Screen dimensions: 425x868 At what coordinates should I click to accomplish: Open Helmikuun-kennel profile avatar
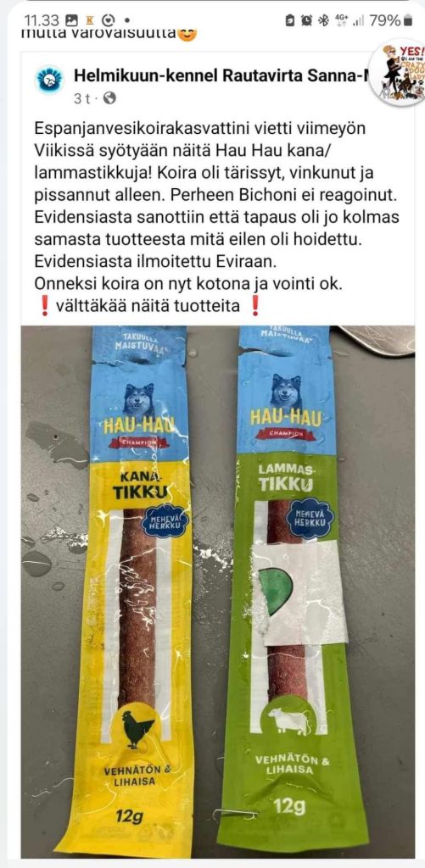coord(50,80)
